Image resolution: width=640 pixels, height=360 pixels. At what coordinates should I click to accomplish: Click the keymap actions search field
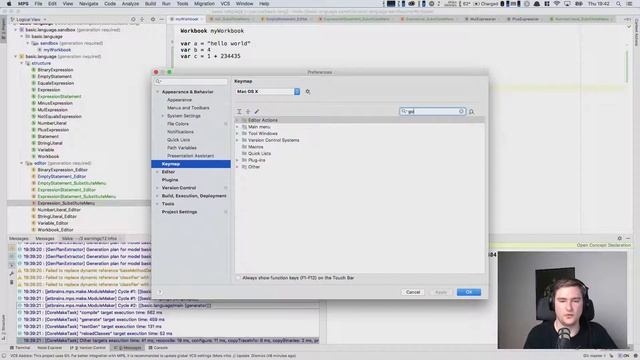(x=432, y=111)
